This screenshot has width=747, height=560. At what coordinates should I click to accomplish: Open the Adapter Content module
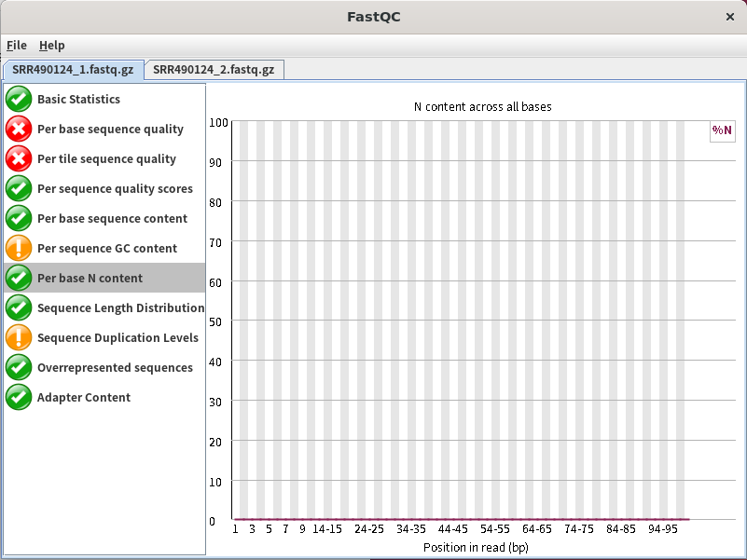pyautogui.click(x=104, y=397)
